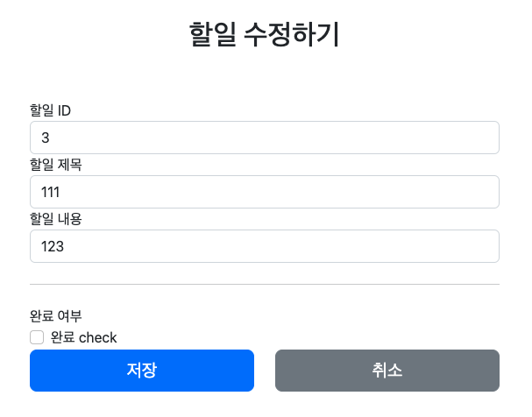The width and height of the screenshot is (532, 417).
Task: Focus the 할일 ID input field
Action: [264, 138]
